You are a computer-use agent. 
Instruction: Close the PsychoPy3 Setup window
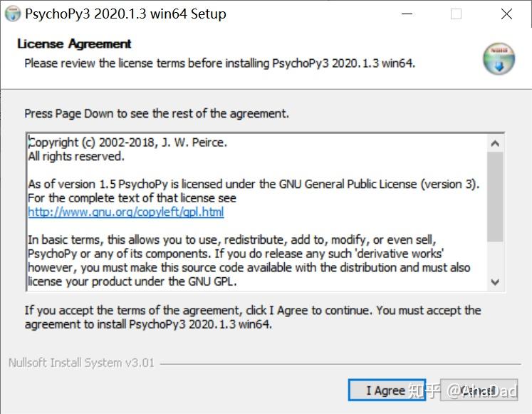pyautogui.click(x=506, y=14)
